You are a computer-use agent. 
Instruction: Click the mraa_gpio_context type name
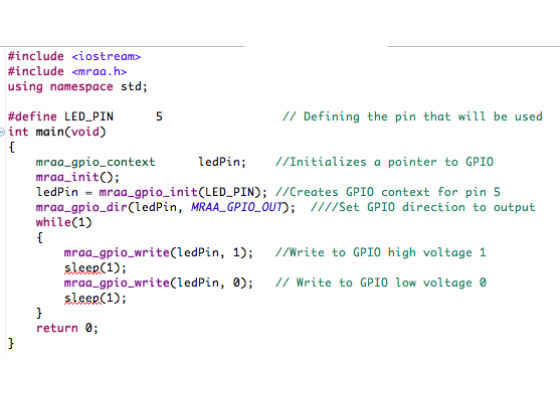tap(95, 162)
